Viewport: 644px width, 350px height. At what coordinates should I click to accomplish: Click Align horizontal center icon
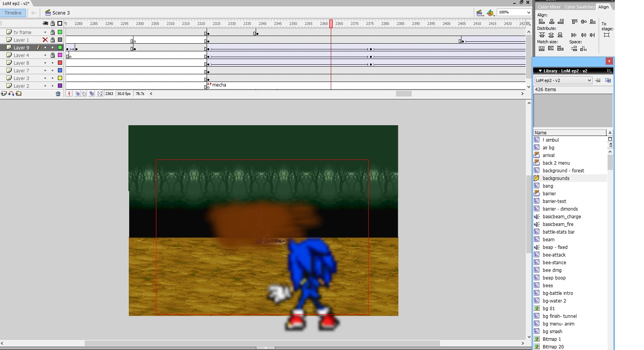(x=552, y=21)
